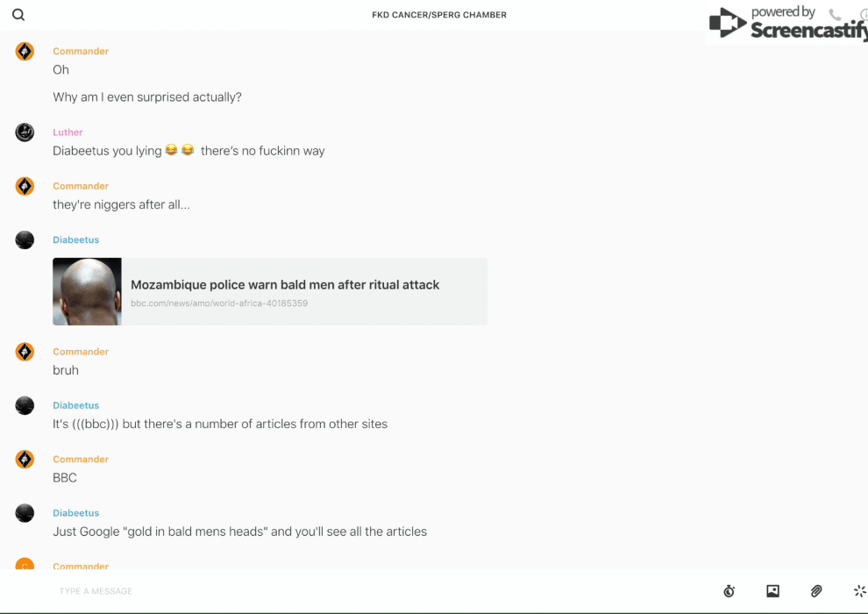Click Luther's profile avatar
The height and width of the screenshot is (614, 868).
[25, 132]
